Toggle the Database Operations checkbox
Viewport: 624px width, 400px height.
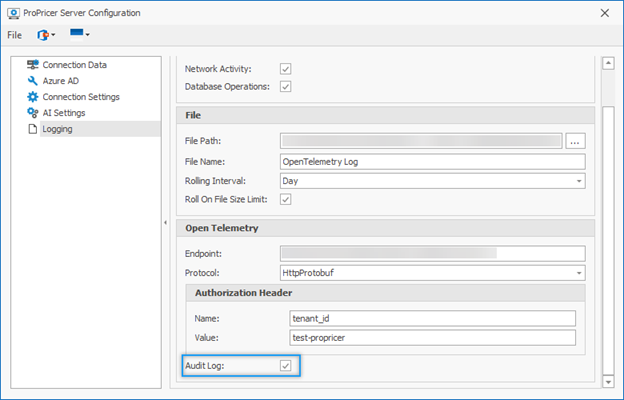[285, 86]
